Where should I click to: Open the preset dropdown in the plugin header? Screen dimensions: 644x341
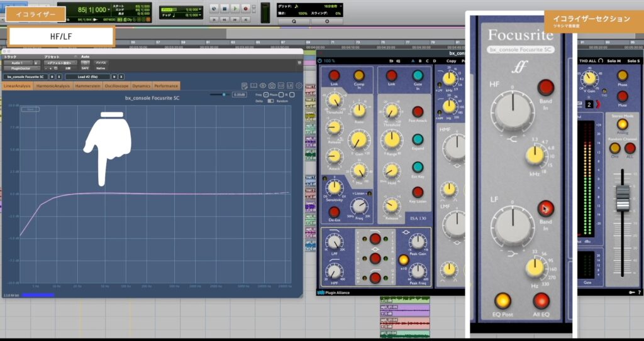(60, 63)
